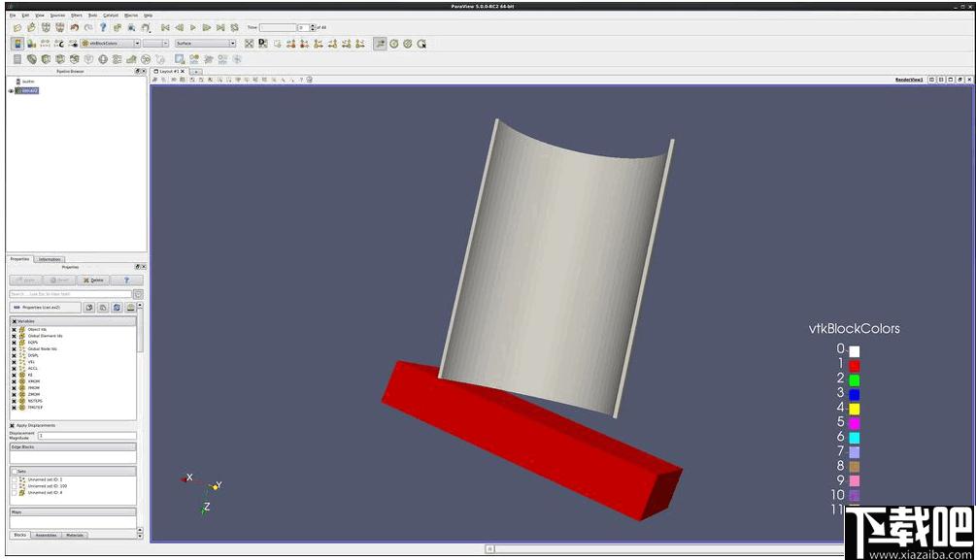
Task: Click the Warp By Vector filter icon
Action: (x=131, y=59)
